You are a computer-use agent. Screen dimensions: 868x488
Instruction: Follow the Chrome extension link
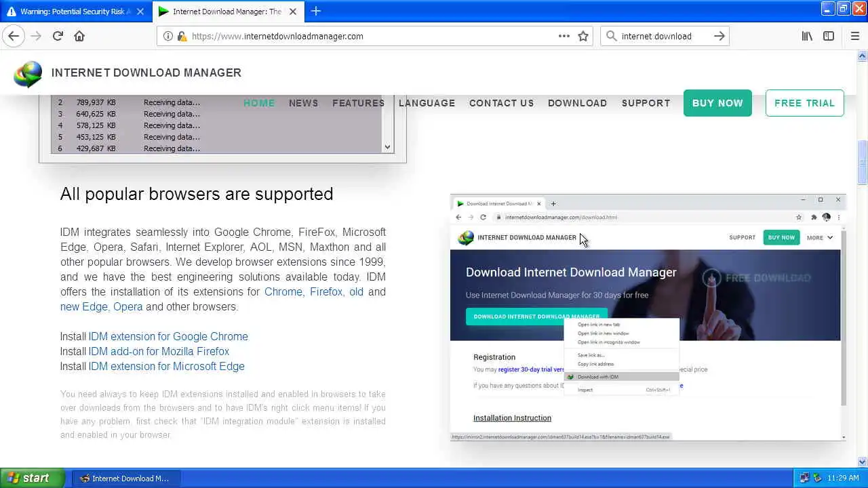(x=283, y=291)
